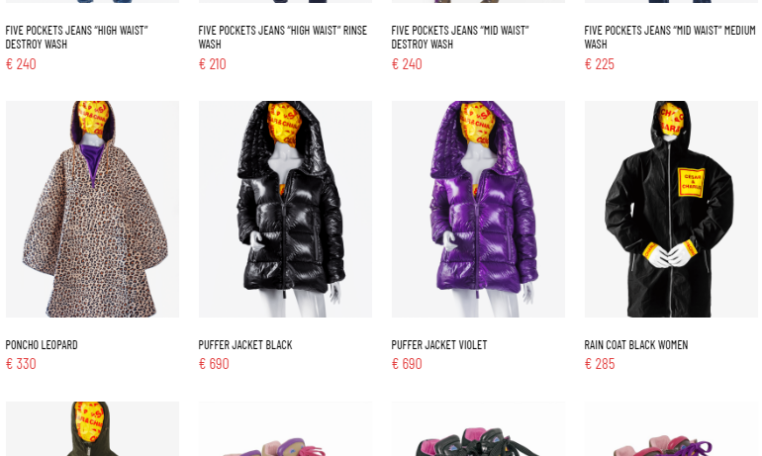Click the € 225 price under Medium Wash jeans
The height and width of the screenshot is (456, 762).
pos(599,64)
